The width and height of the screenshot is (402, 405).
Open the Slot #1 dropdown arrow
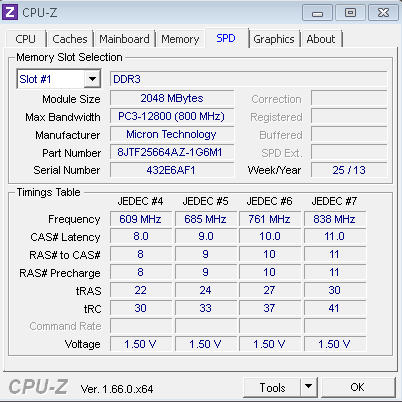tap(92, 79)
